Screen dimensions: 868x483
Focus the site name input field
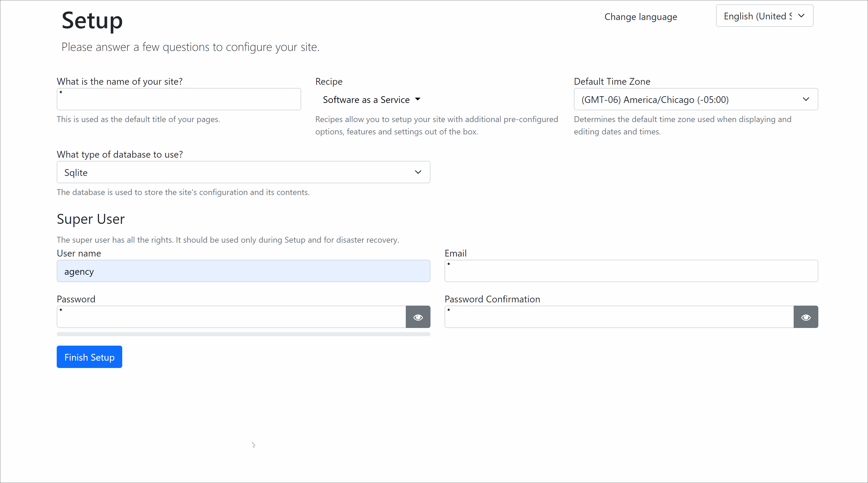click(179, 99)
